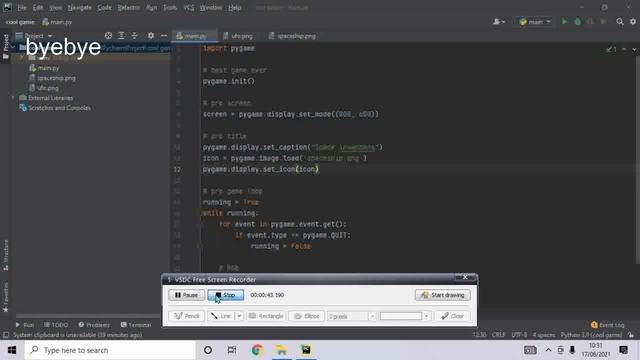
Task: Open the Line tool dropdown arrow
Action: coord(240,316)
